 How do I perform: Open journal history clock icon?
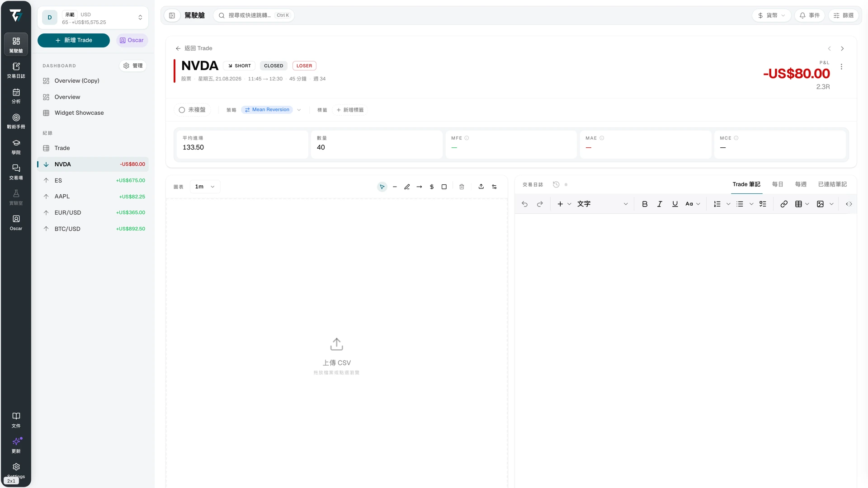(x=556, y=184)
